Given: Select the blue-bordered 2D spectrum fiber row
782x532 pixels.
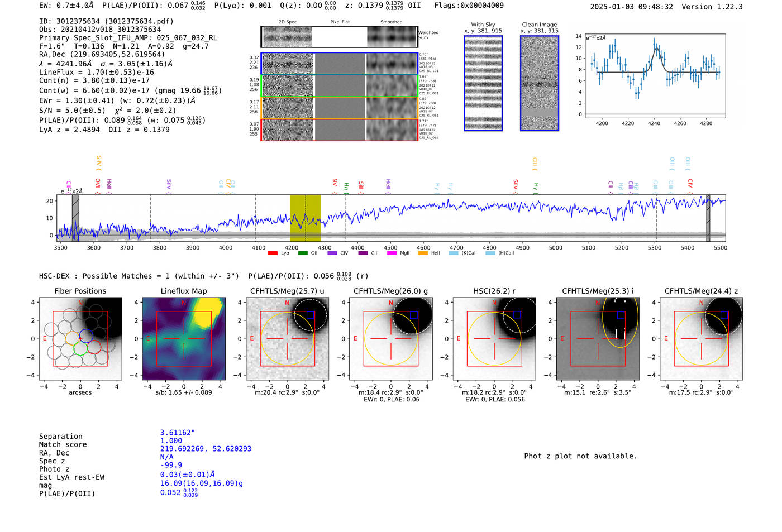Looking at the screenshot, I should point(339,64).
